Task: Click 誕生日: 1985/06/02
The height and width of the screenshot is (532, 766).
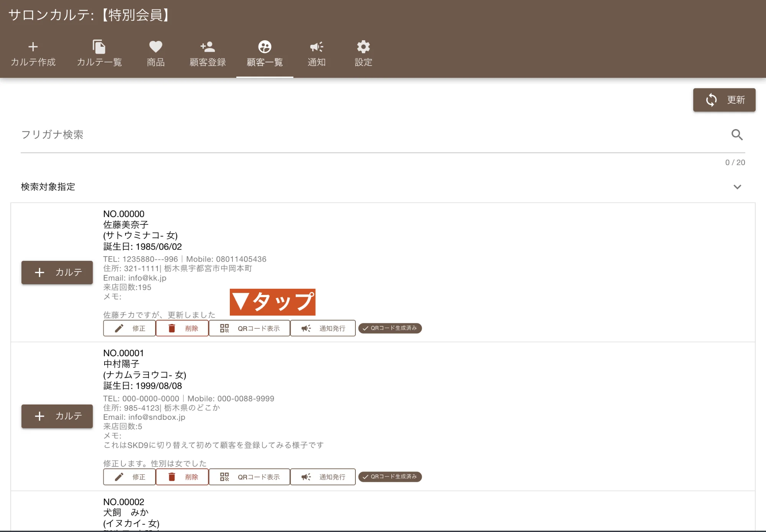Action: pos(142,247)
